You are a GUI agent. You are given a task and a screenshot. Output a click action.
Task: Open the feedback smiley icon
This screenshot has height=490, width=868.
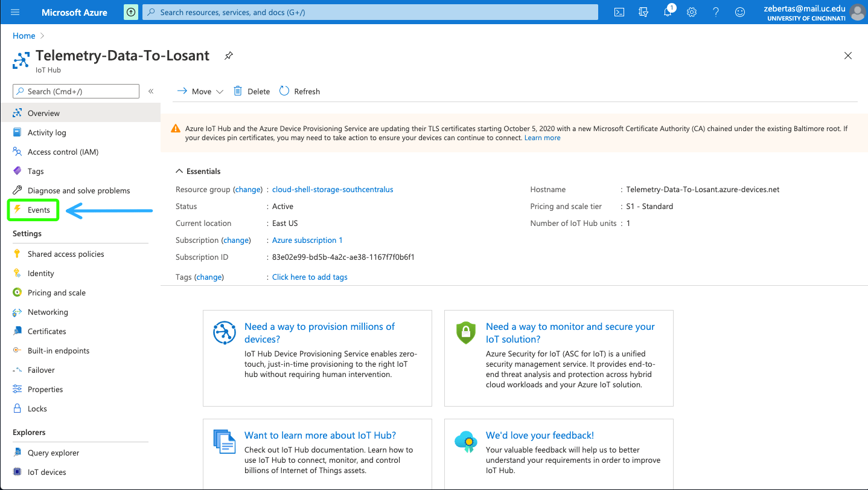[740, 12]
